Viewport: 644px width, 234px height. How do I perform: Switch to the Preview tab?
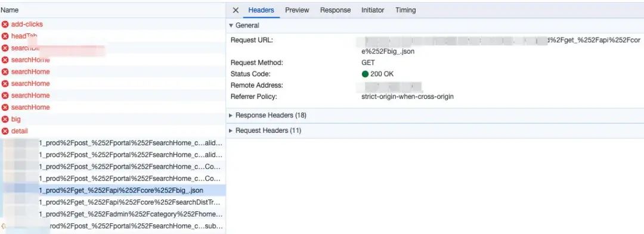click(x=297, y=10)
